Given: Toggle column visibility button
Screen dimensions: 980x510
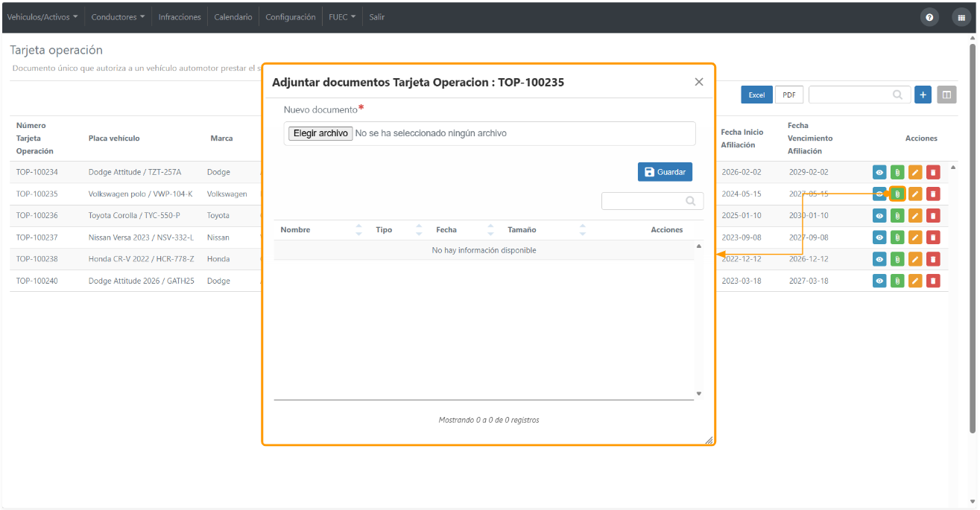Looking at the screenshot, I should click(x=946, y=95).
